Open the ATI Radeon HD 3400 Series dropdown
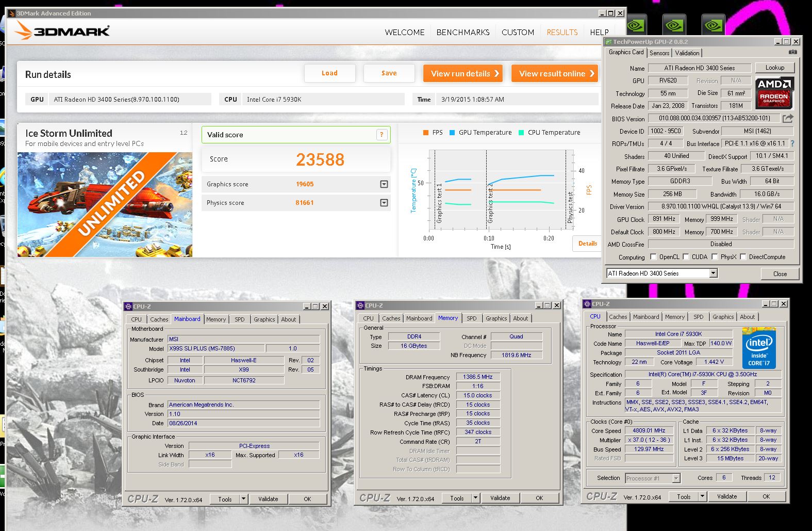812x531 pixels. [713, 273]
